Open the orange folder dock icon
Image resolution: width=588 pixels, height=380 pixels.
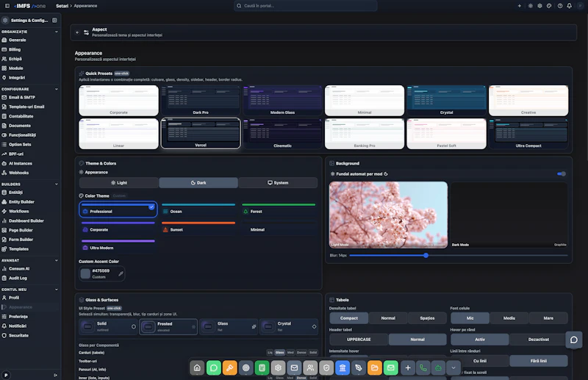(x=375, y=368)
